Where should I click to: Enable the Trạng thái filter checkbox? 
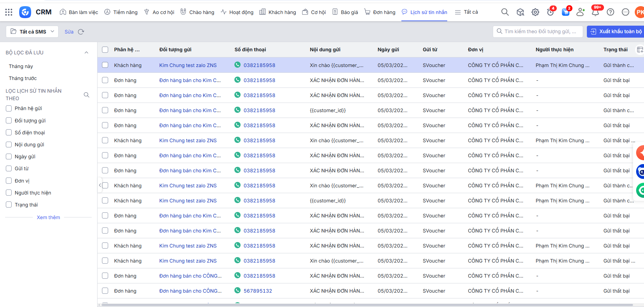coord(9,205)
